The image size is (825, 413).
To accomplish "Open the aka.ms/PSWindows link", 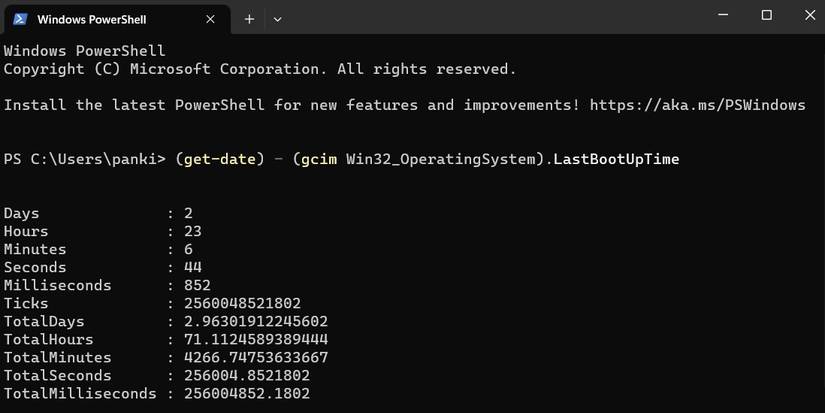I will pos(697,105).
